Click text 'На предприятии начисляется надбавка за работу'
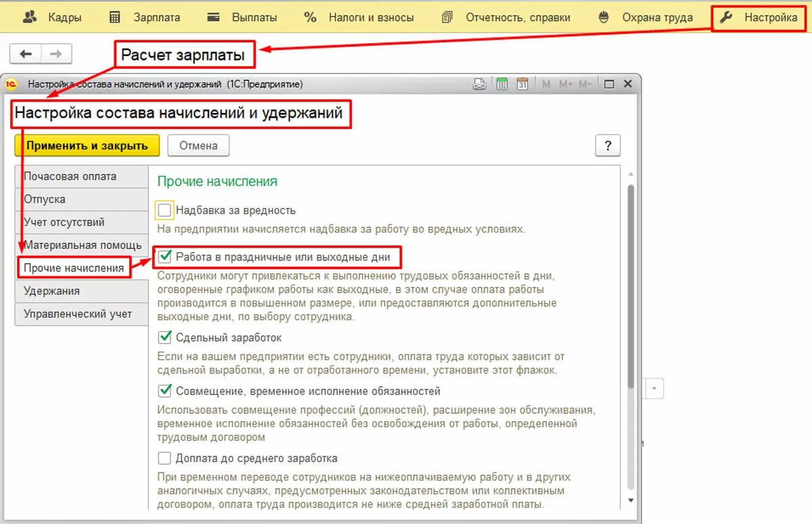 click(x=341, y=229)
